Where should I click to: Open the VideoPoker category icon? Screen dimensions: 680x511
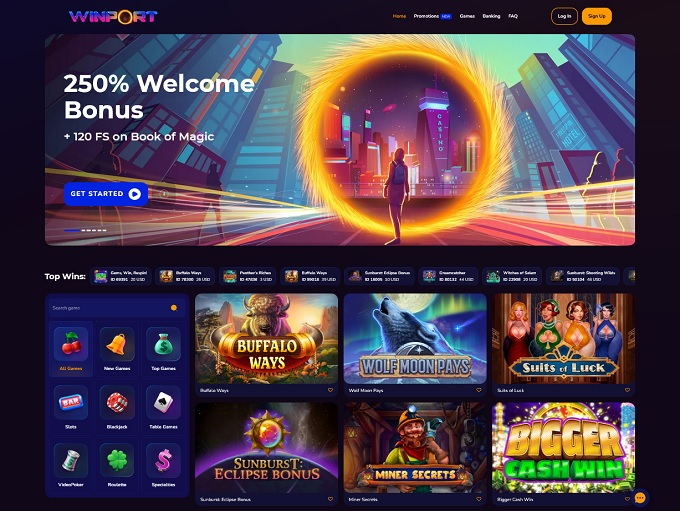coord(71,465)
